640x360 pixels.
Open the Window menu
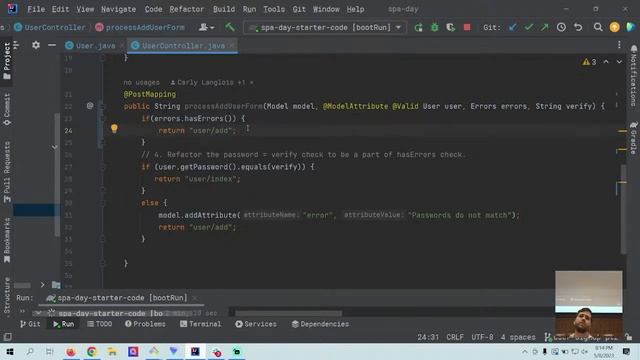(326, 9)
